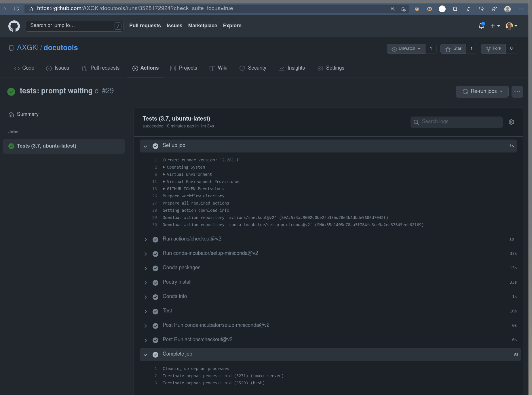Focus the Search or jump to field

coord(75,26)
